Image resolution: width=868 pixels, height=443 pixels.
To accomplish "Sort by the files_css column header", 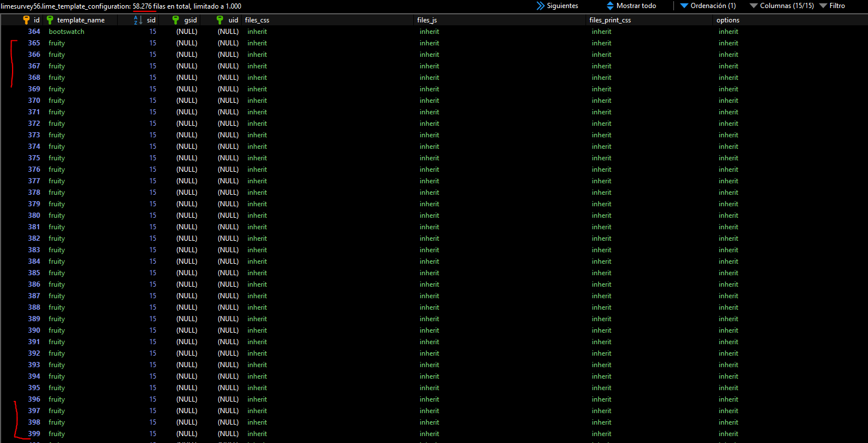I will pyautogui.click(x=257, y=20).
